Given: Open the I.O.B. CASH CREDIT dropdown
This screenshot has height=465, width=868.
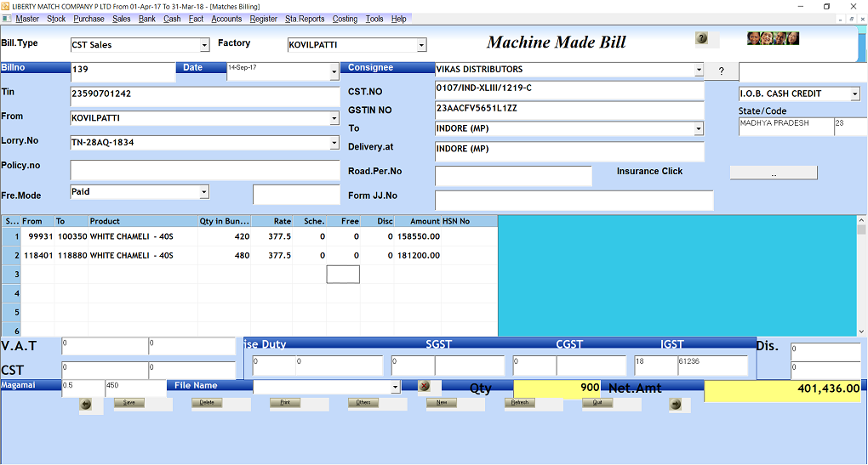Looking at the screenshot, I should 854,94.
